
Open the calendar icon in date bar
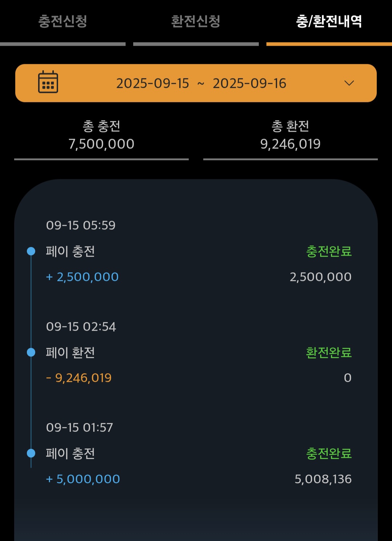(48, 82)
